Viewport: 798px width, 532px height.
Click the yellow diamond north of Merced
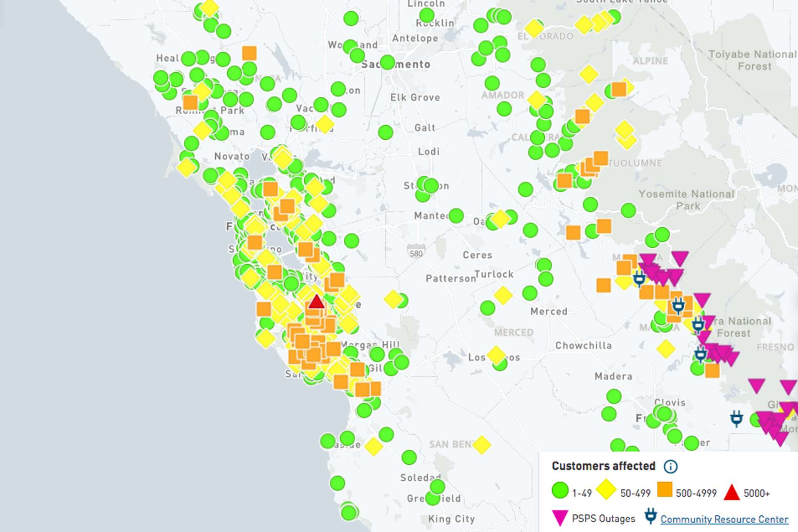503,295
